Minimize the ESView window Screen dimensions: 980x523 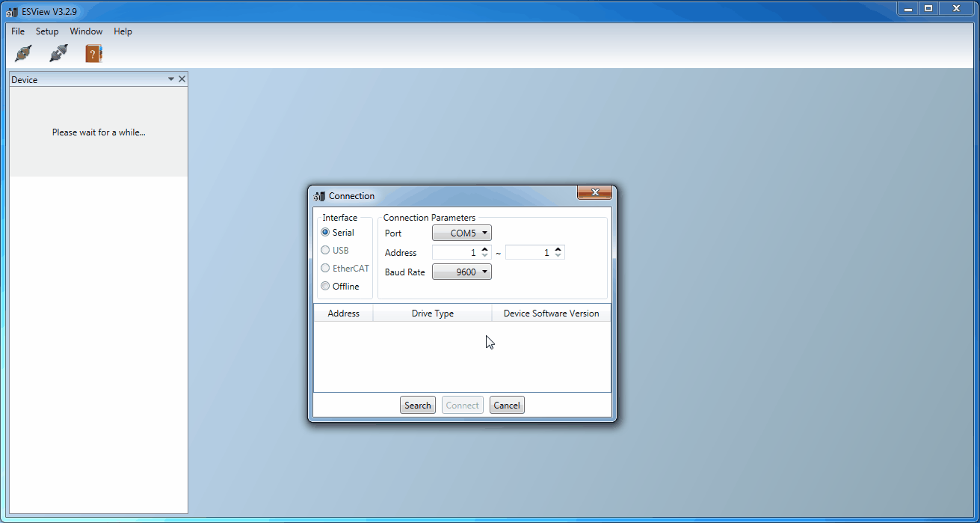[x=907, y=8]
